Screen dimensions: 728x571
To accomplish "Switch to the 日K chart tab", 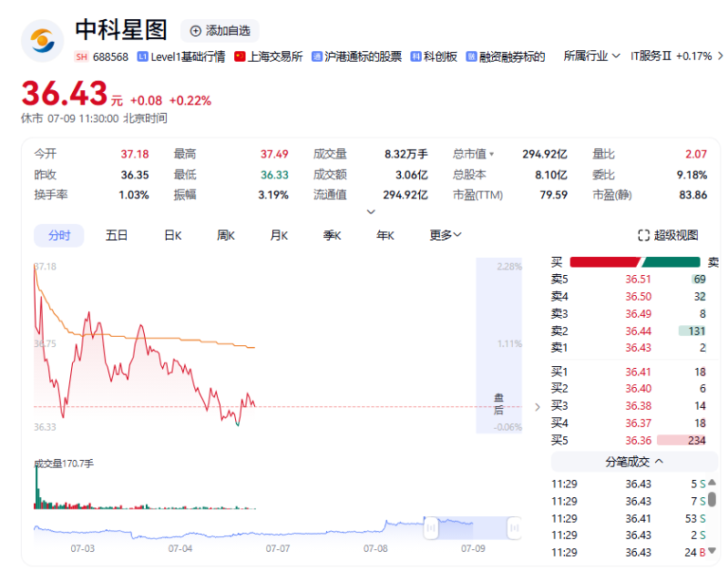I will pyautogui.click(x=173, y=235).
